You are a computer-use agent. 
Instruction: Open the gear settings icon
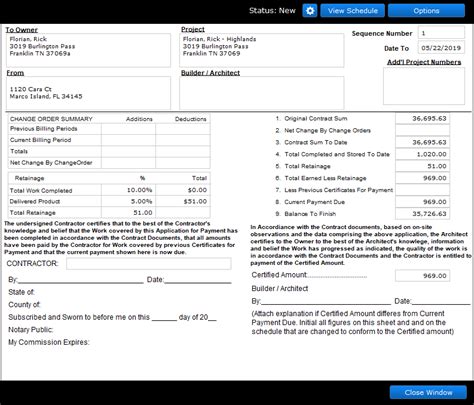(310, 11)
